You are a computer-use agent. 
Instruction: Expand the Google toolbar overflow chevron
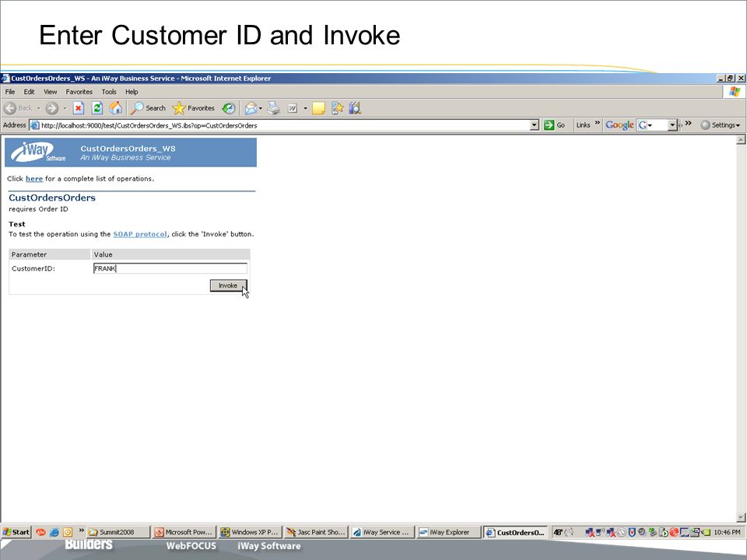688,124
